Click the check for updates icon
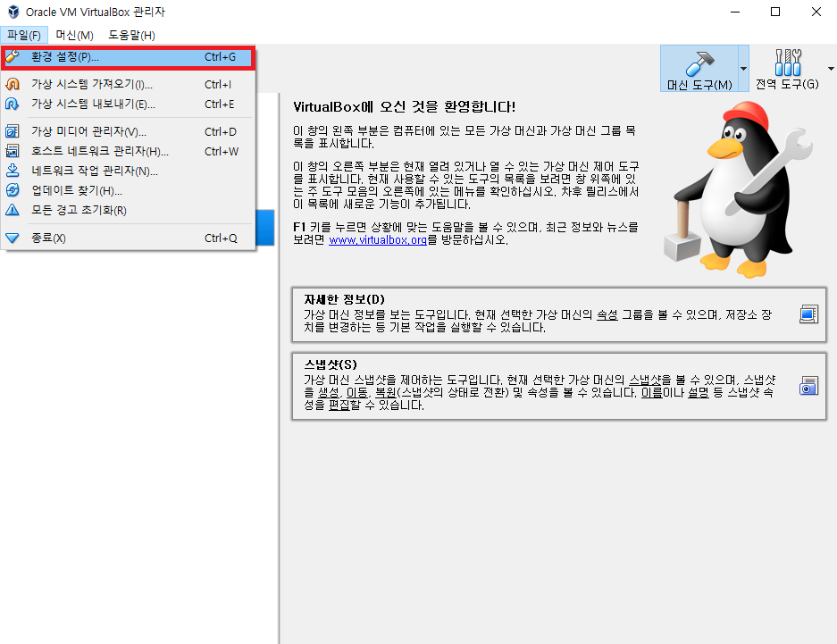The width and height of the screenshot is (837, 644). [13, 190]
